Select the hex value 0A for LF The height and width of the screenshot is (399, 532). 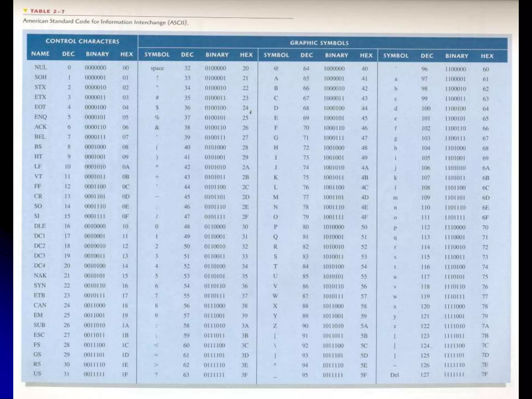point(126,167)
